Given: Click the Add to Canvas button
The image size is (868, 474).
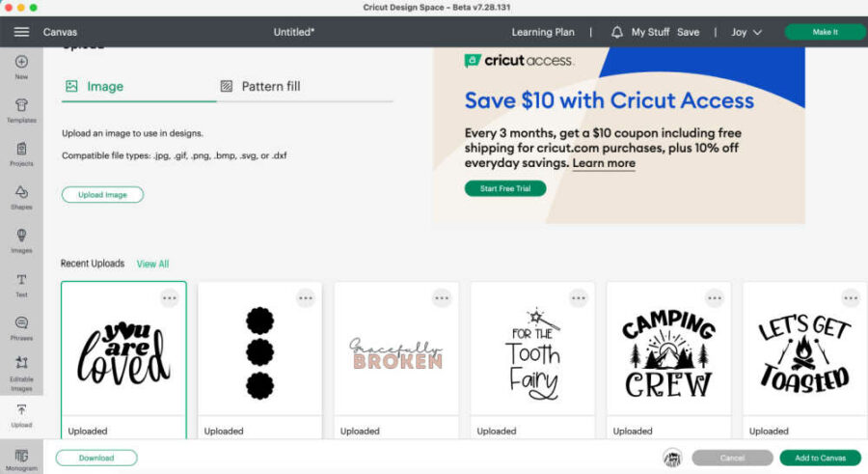Looking at the screenshot, I should tap(820, 458).
